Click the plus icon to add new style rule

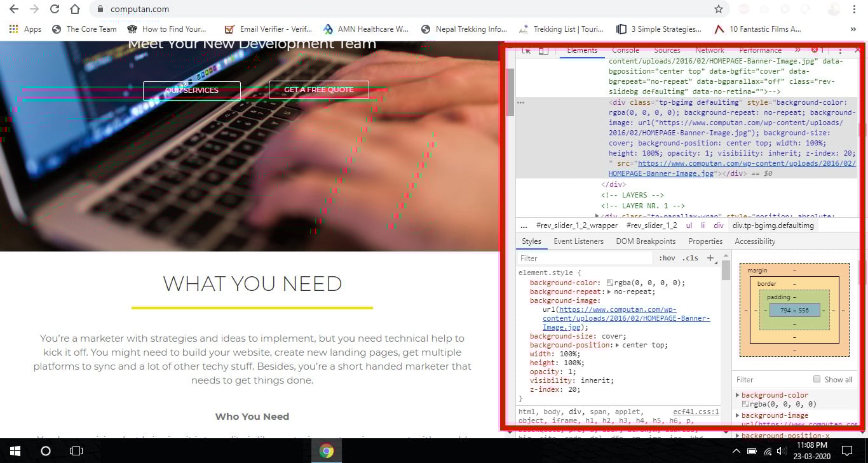pyautogui.click(x=710, y=258)
